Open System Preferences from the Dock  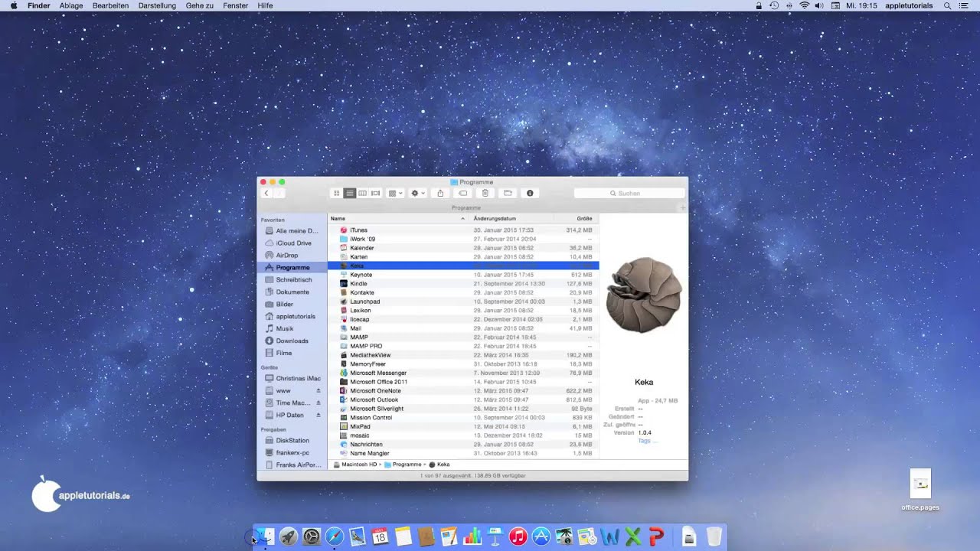point(312,536)
